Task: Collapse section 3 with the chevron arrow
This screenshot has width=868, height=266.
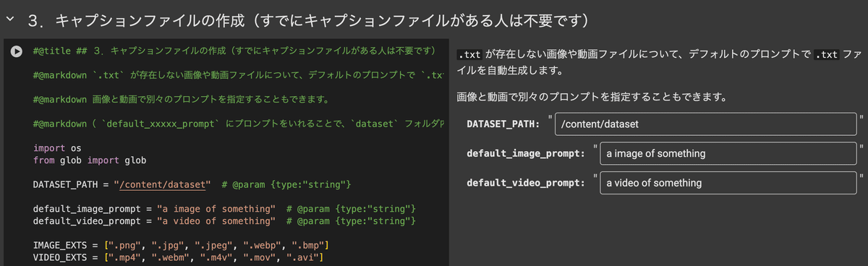Action: [9, 20]
